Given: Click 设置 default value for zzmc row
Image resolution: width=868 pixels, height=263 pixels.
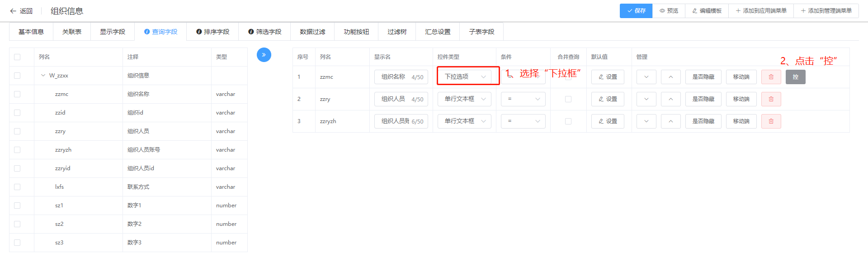Looking at the screenshot, I should pyautogui.click(x=608, y=77).
